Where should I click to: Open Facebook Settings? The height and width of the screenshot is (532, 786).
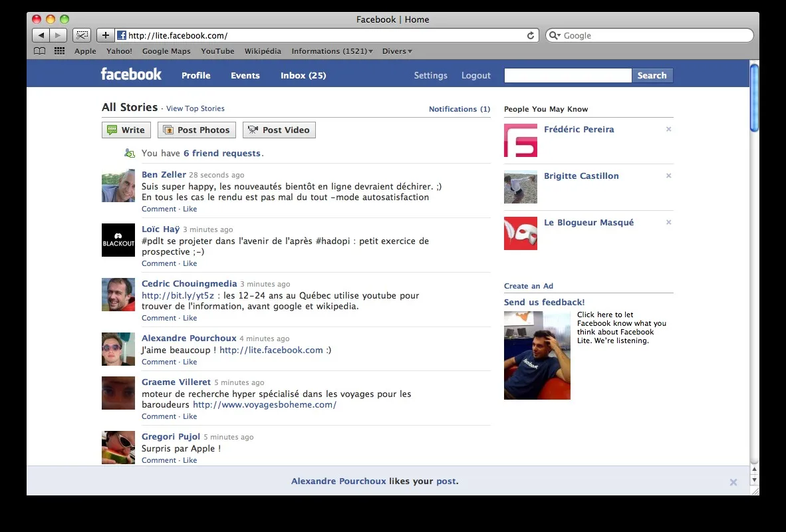coord(431,75)
